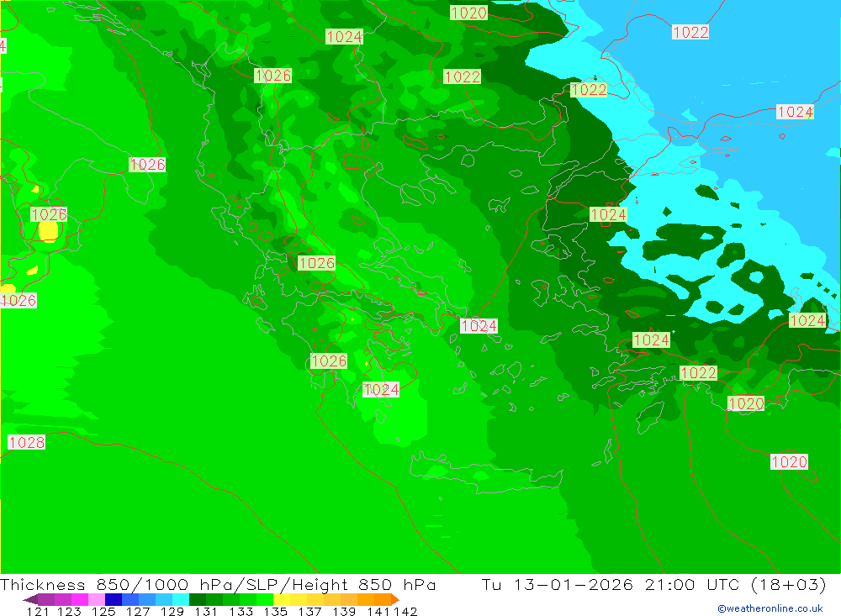
Task: Click the legend value 121
Action: point(38,611)
